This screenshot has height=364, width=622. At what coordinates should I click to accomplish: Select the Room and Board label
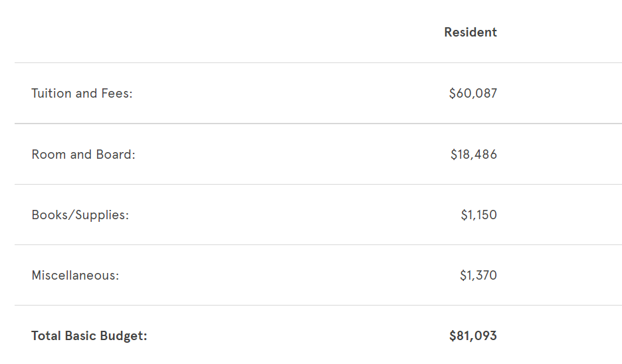click(x=83, y=154)
